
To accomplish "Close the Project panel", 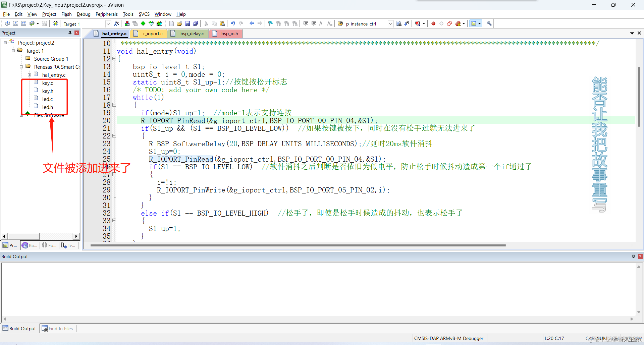I will 77,33.
